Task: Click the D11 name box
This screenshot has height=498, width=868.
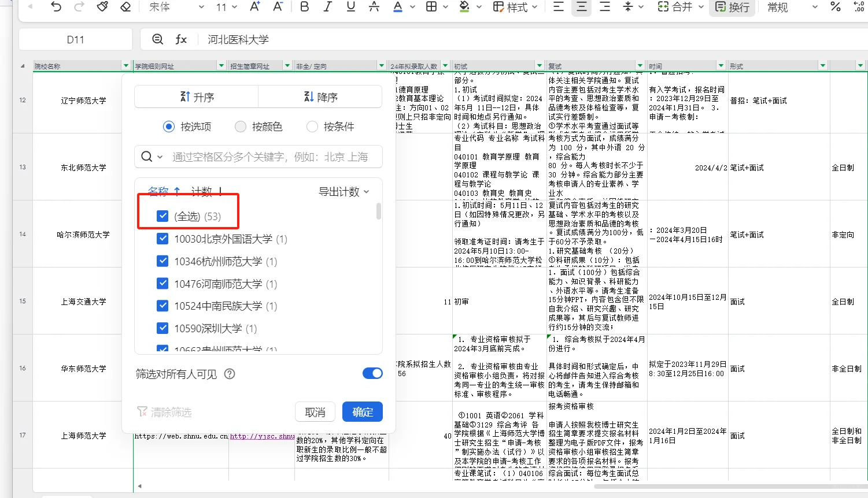Action: pyautogui.click(x=76, y=39)
